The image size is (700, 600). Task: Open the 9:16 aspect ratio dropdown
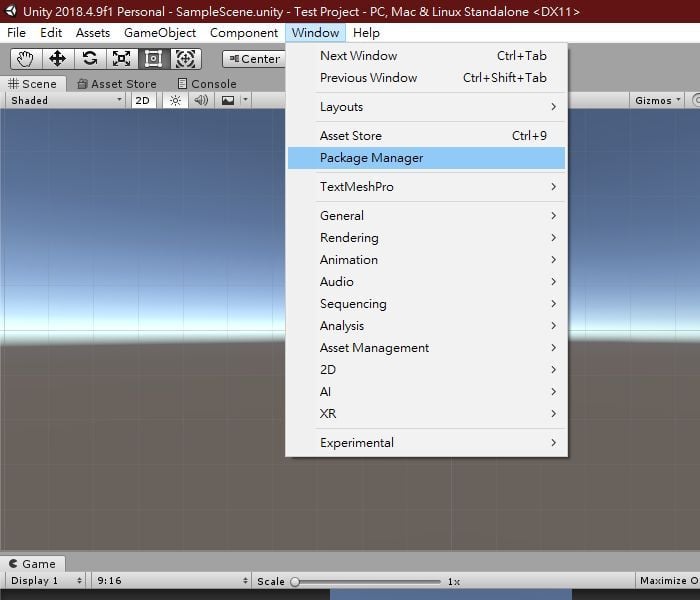tap(172, 581)
